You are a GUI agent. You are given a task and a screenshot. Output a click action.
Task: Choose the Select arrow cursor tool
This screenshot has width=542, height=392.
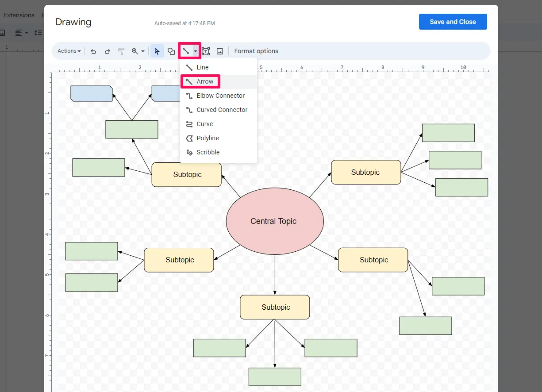[157, 51]
